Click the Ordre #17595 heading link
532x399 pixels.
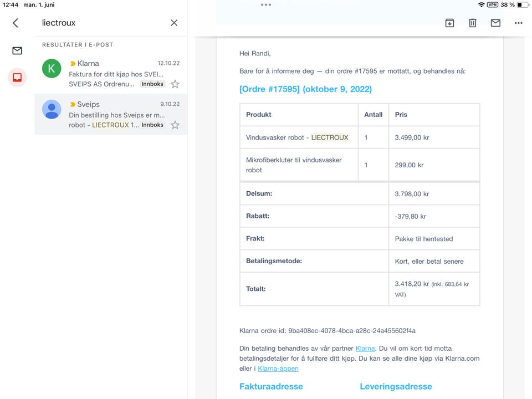click(305, 89)
